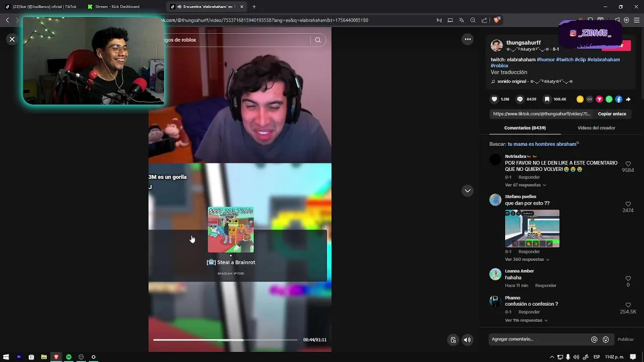Image resolution: width=644 pixels, height=362 pixels.
Task: Open image attached to Stefano's comment
Action: pyautogui.click(x=532, y=229)
